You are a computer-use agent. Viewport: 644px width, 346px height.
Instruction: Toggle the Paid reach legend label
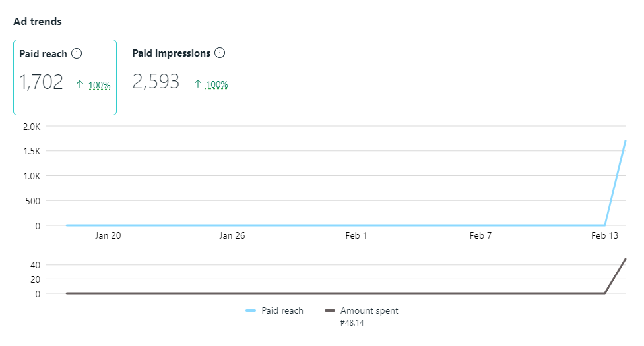(282, 310)
